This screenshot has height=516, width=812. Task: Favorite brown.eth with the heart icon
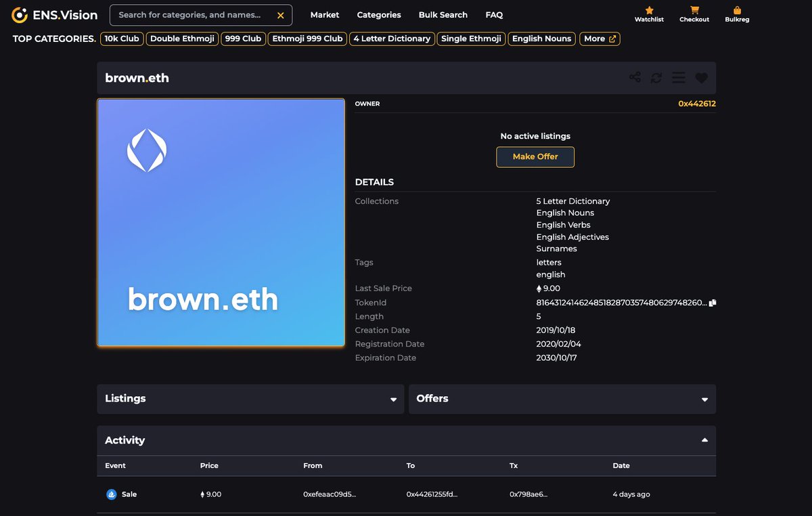702,78
